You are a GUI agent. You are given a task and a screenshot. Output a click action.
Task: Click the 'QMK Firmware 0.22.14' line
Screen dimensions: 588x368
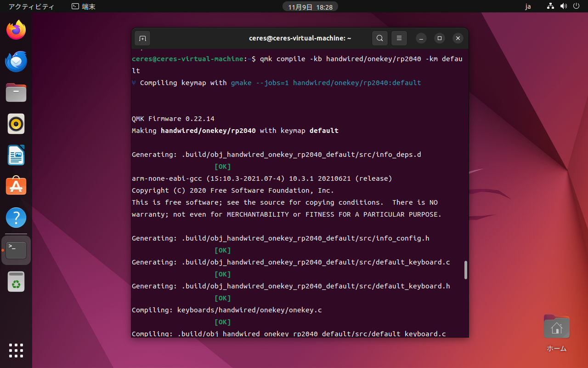tap(173, 119)
